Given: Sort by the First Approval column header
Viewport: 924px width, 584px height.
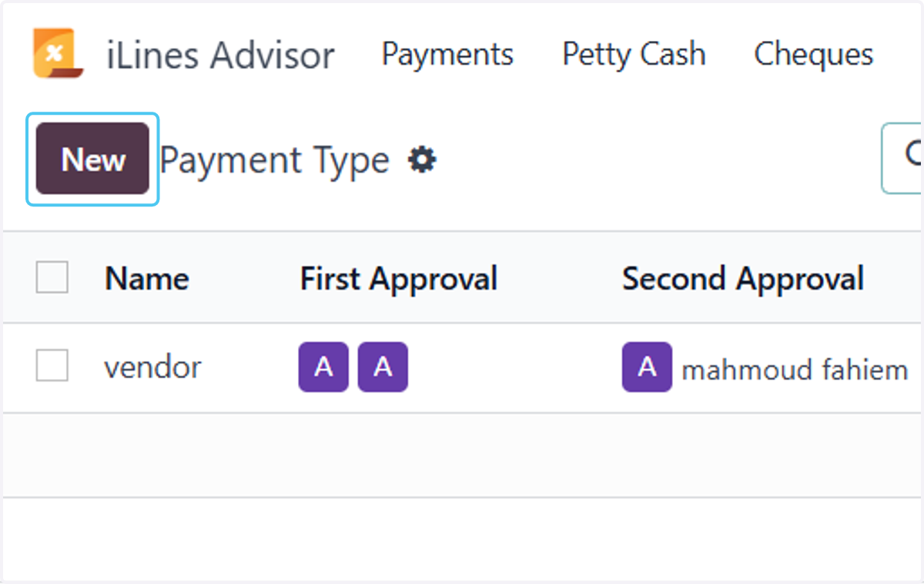Looking at the screenshot, I should (399, 278).
